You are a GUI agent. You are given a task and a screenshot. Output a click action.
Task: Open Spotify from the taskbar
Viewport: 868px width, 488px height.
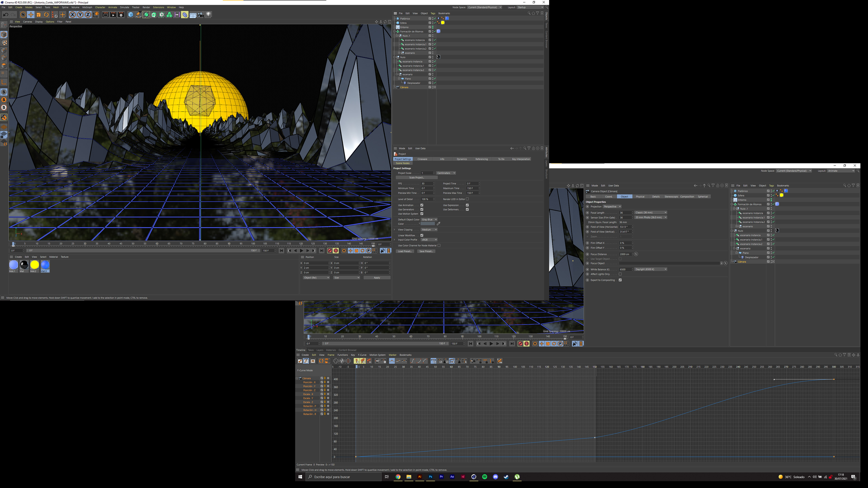[485, 476]
